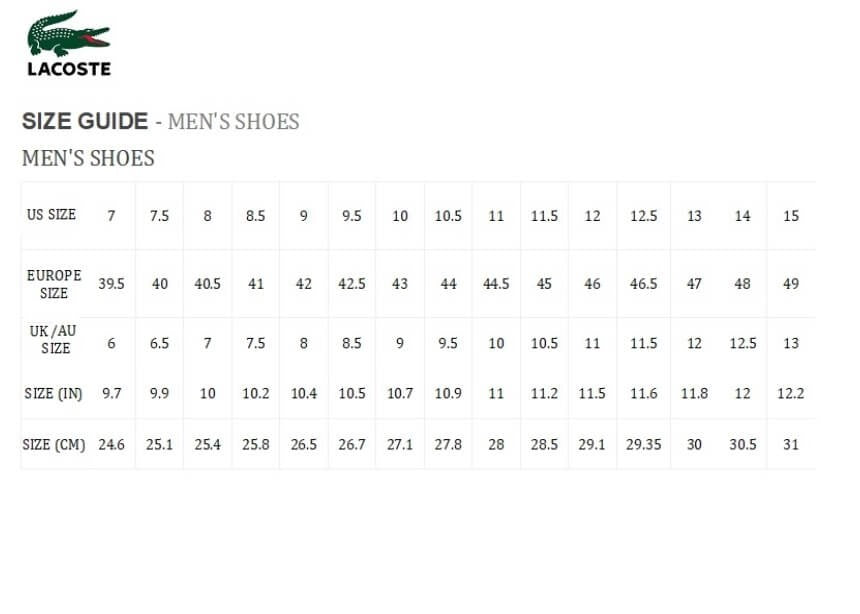Viewport: 860px width, 614px height.
Task: Select US size 7.5 cell
Action: click(x=159, y=216)
